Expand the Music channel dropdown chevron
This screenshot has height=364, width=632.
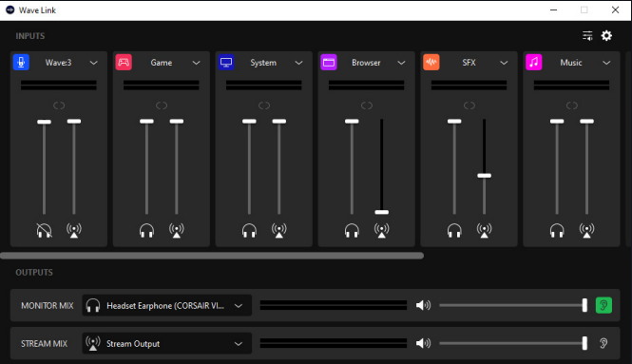click(606, 63)
